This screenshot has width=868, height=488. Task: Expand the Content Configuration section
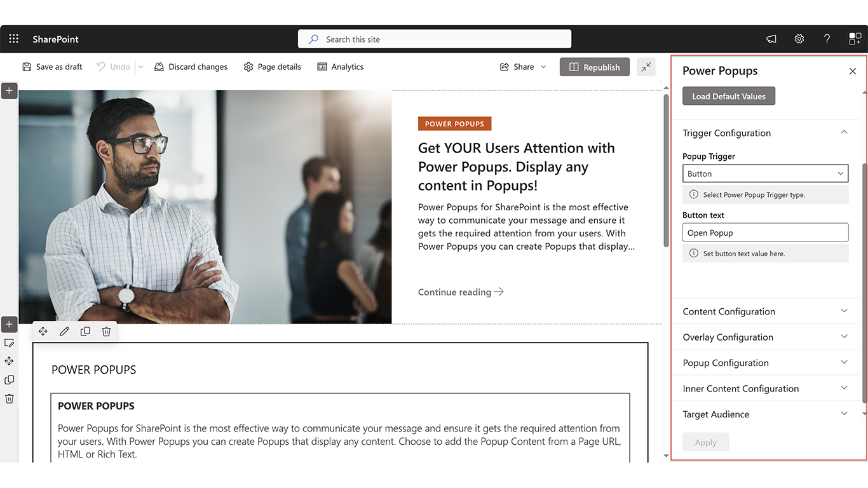766,311
